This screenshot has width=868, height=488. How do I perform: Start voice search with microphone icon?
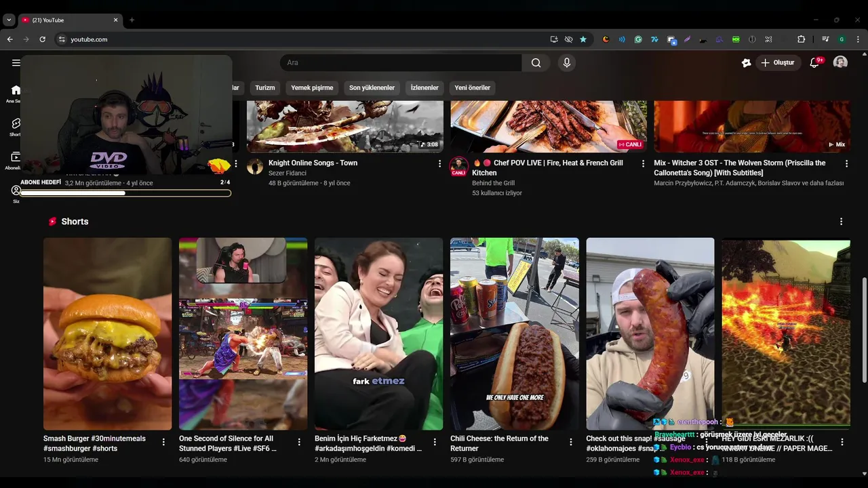[567, 62]
